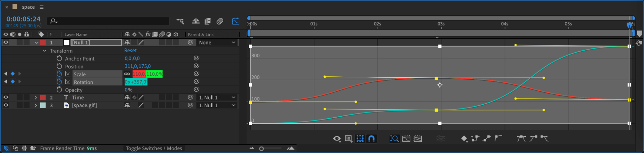Open the composition mini-flowchart icon
This screenshot has height=153, width=644.
point(180,21)
